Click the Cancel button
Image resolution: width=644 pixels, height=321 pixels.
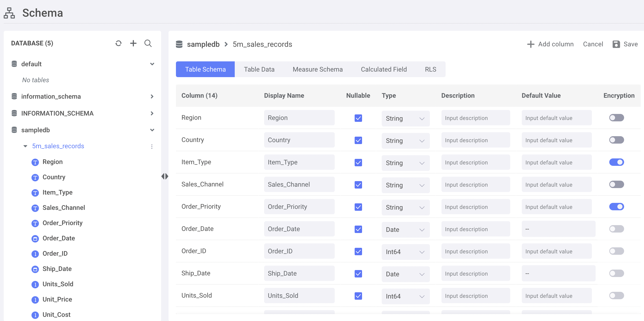[x=593, y=44]
